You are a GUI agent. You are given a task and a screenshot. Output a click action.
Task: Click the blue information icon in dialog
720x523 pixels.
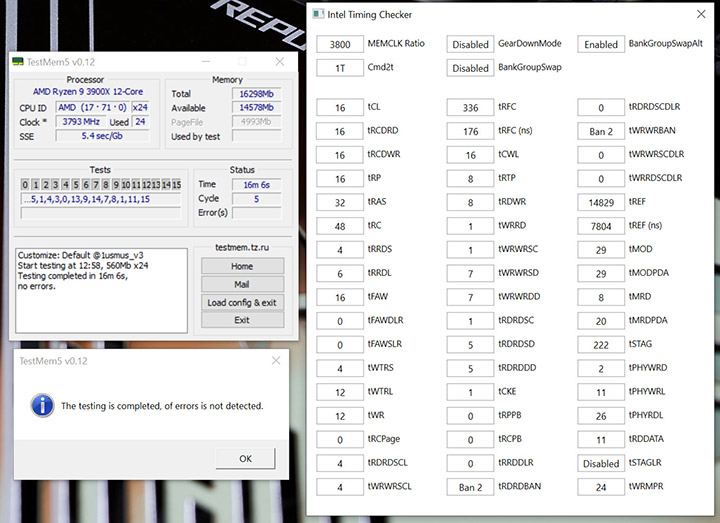(x=42, y=405)
